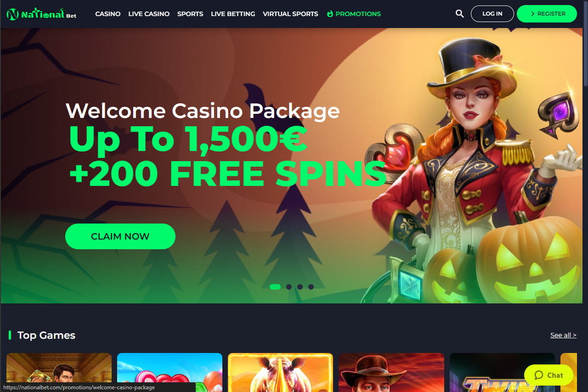588x392 pixels.
Task: Open the search magnifier icon
Action: 460,14
